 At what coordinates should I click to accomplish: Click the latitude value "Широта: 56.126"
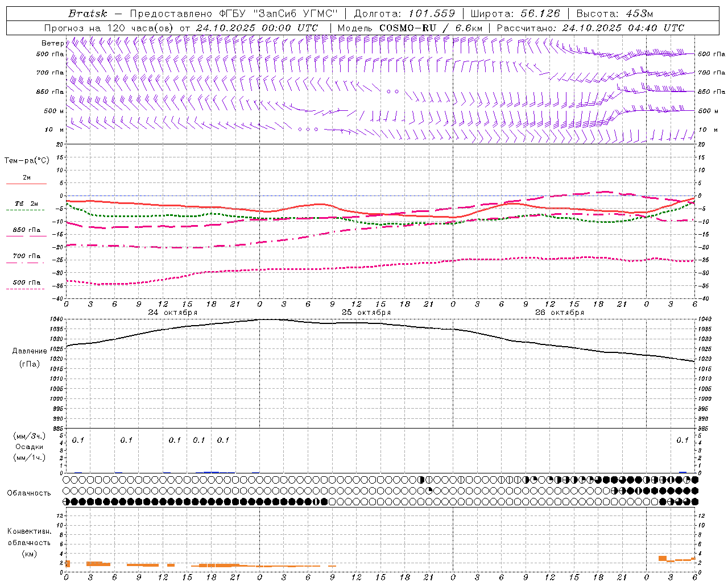[515, 14]
